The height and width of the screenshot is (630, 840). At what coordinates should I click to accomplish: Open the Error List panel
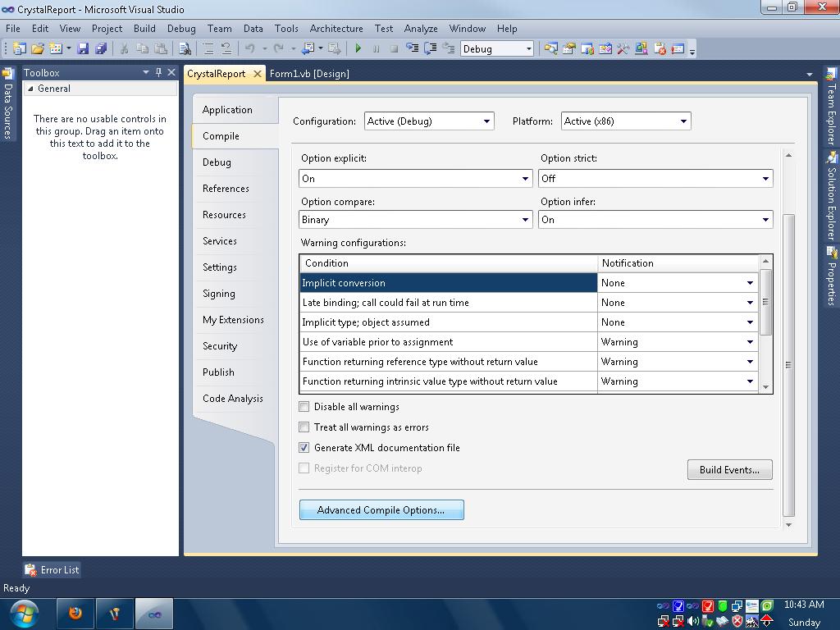(51, 569)
